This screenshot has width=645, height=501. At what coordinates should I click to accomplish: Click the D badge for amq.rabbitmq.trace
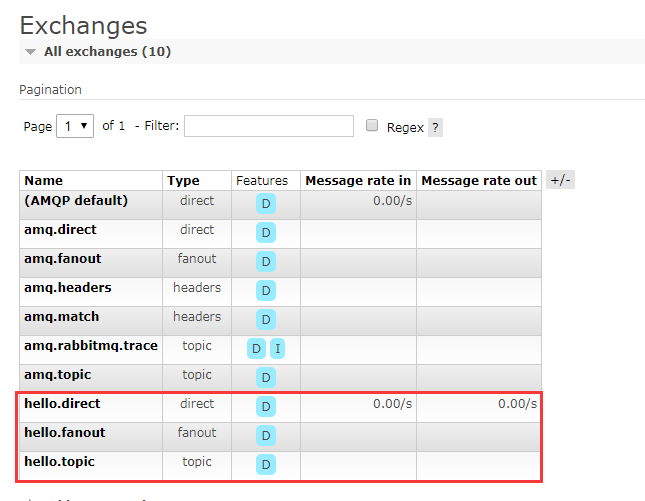tap(256, 349)
